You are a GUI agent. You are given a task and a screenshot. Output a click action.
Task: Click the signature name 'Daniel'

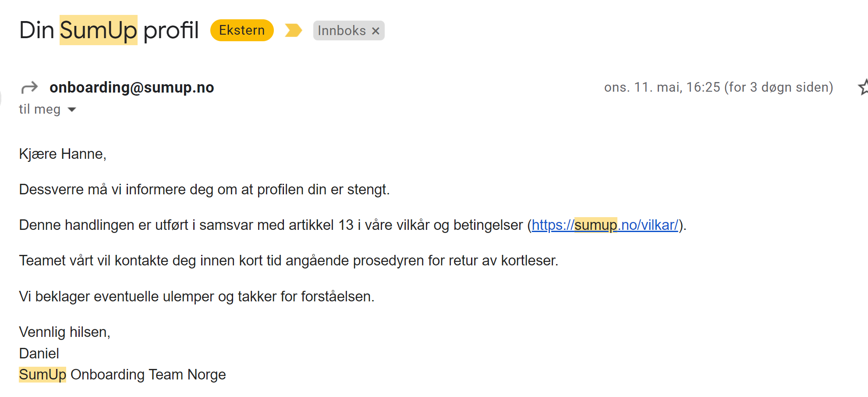pos(39,353)
